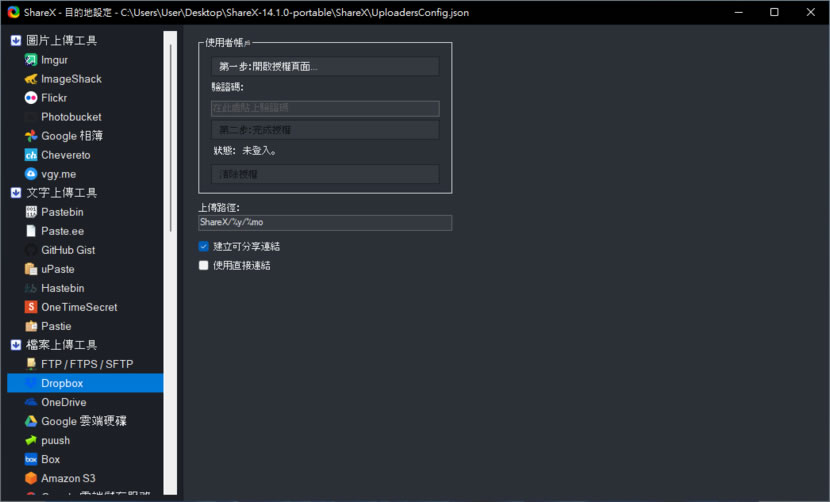Collapse the 文字上傳工具 group
The width and height of the screenshot is (830, 502).
pos(16,193)
